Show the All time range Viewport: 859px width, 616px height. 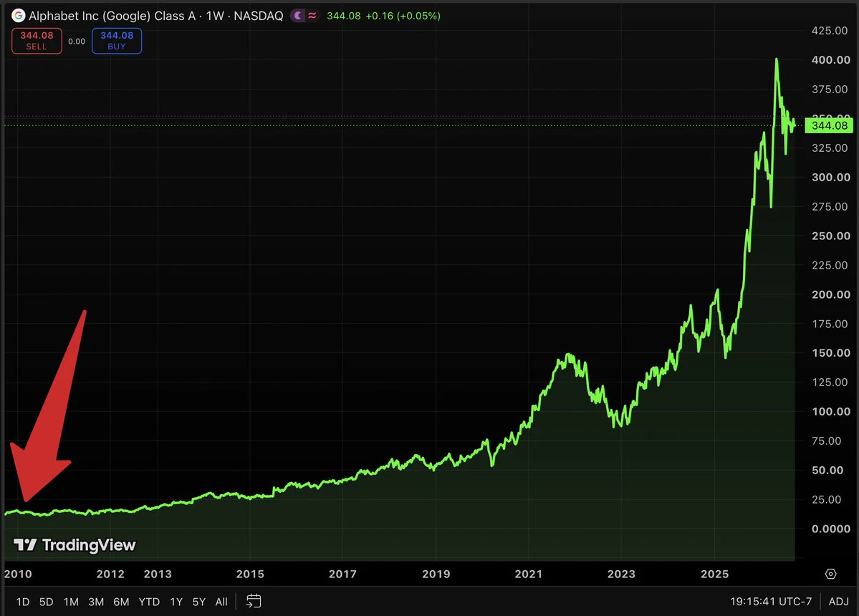point(221,602)
